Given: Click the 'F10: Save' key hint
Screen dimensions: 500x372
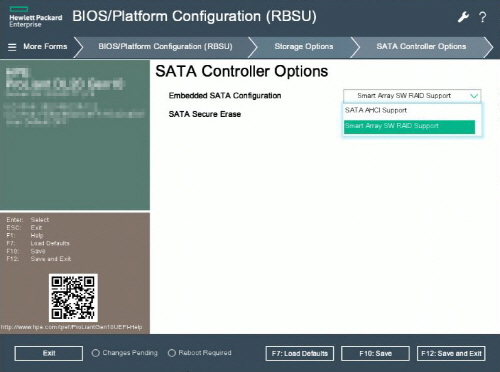Looking at the screenshot, I should click(26, 251).
